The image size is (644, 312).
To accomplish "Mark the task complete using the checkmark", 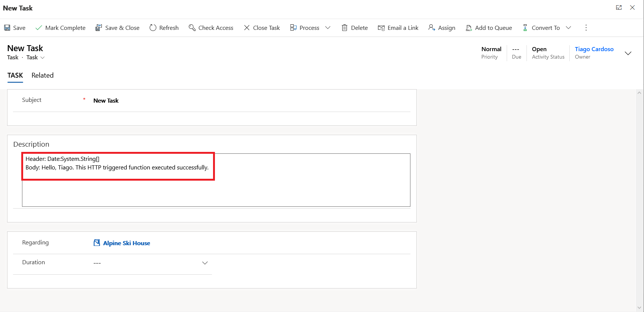I will click(x=38, y=28).
